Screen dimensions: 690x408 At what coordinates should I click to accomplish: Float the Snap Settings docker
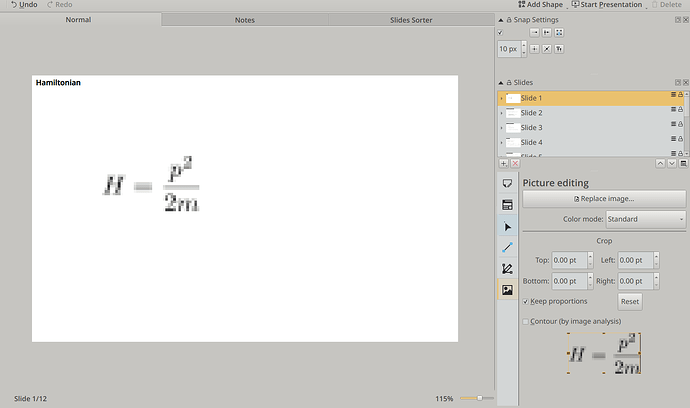point(678,20)
